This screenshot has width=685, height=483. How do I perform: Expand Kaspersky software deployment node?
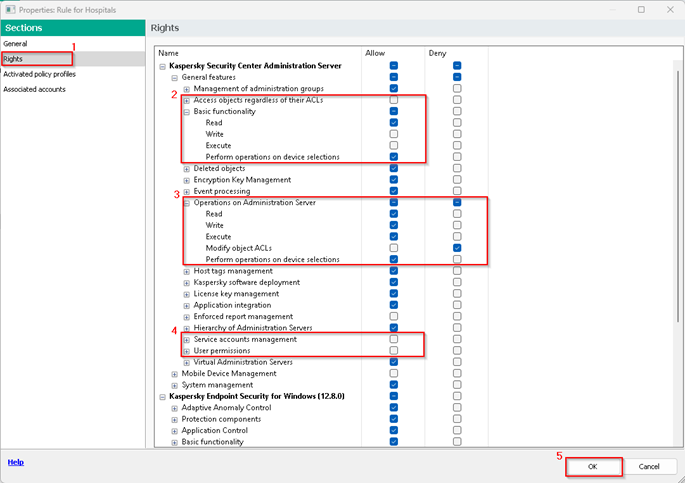187,283
